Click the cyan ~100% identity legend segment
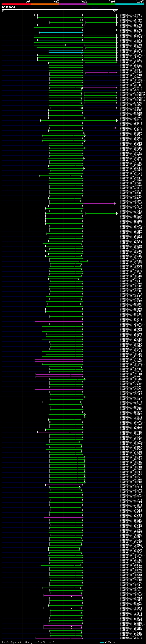Viewport: 146px width, 644px height. [130, 4]
